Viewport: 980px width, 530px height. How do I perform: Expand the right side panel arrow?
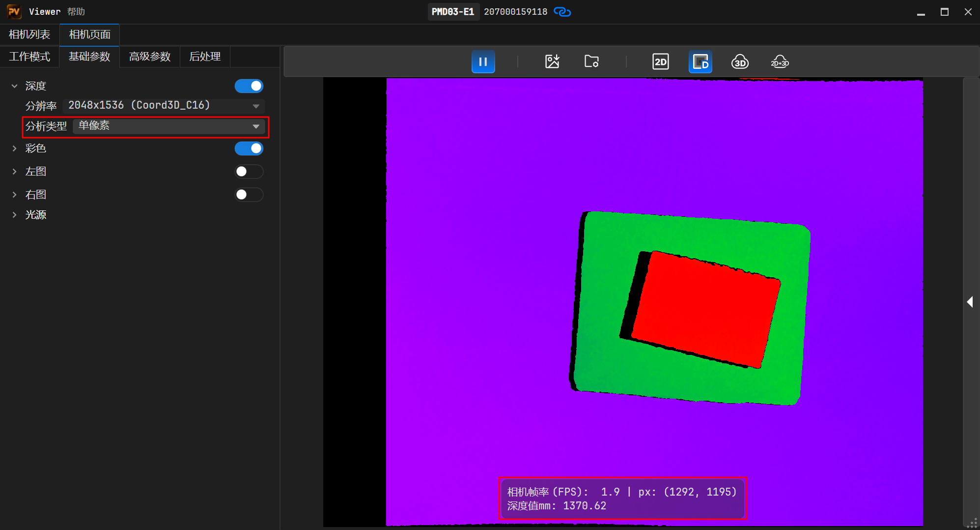pos(970,302)
